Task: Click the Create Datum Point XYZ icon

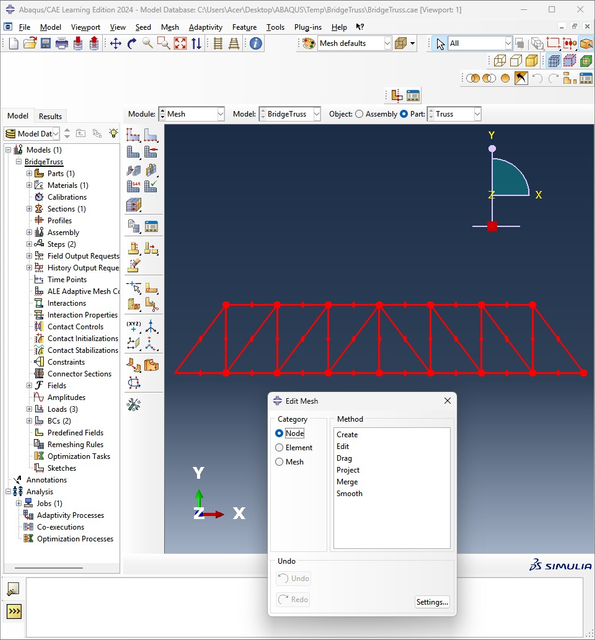Action: 133,327
